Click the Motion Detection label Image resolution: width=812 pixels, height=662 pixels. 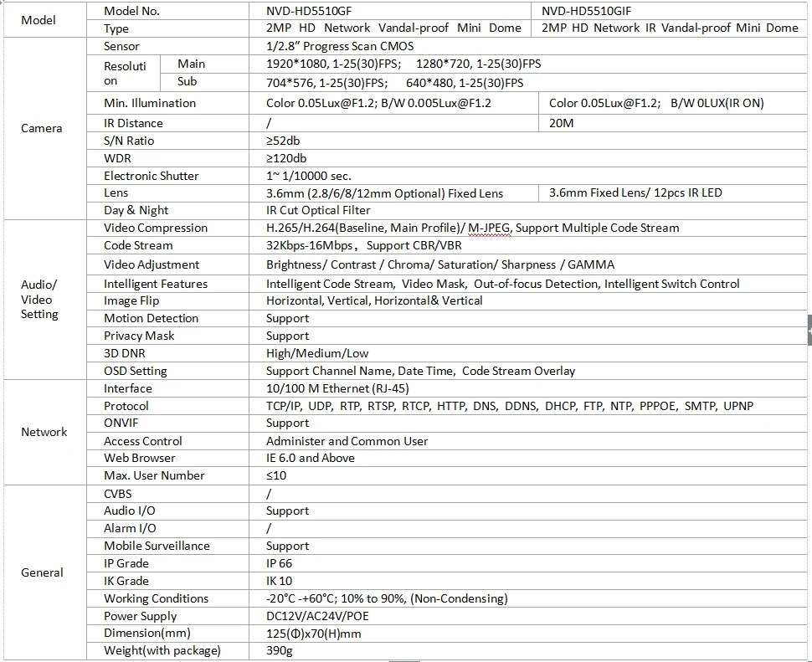pyautogui.click(x=152, y=318)
